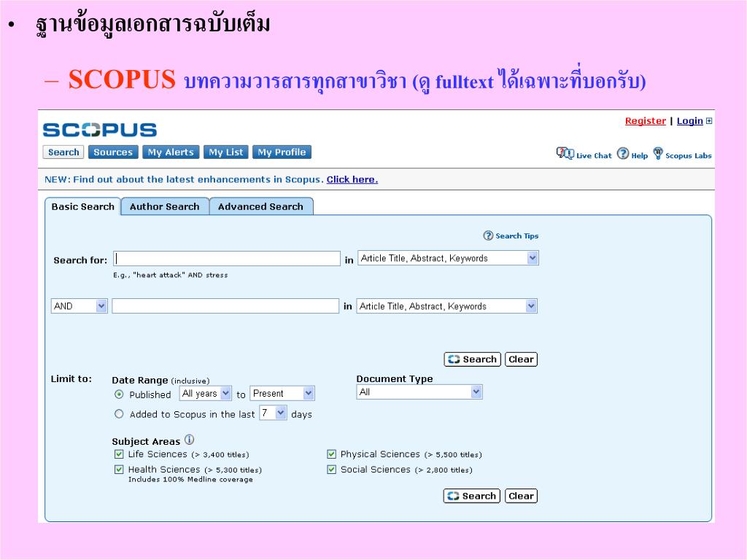Open second field dropdown beside AND row
Screen dimensions: 747x560
click(x=447, y=306)
